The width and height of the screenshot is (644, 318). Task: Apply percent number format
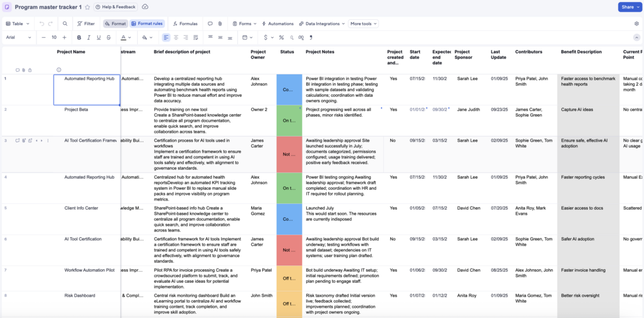[x=281, y=37]
